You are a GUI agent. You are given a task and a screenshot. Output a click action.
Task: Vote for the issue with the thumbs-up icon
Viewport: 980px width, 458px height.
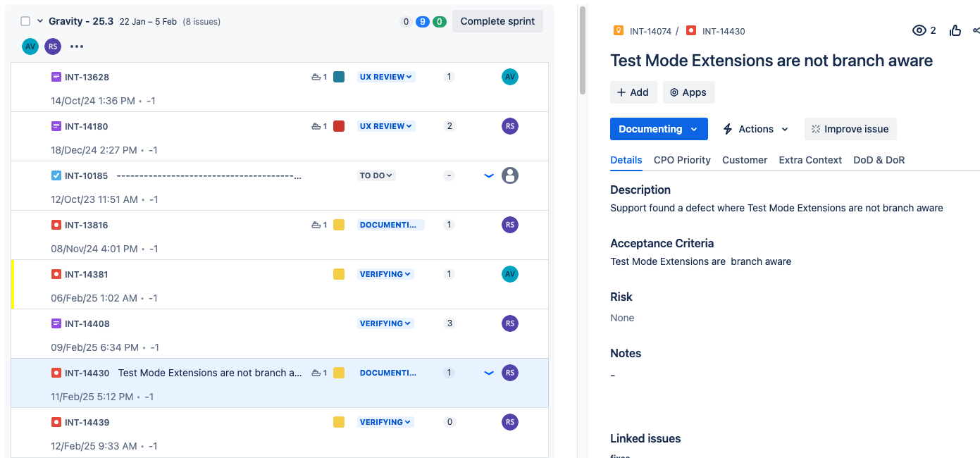click(955, 30)
